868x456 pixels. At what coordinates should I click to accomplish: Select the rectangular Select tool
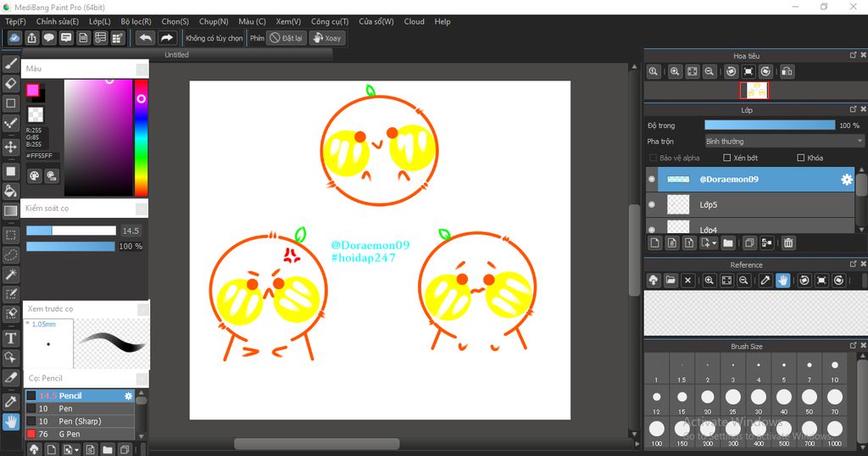pyautogui.click(x=10, y=235)
